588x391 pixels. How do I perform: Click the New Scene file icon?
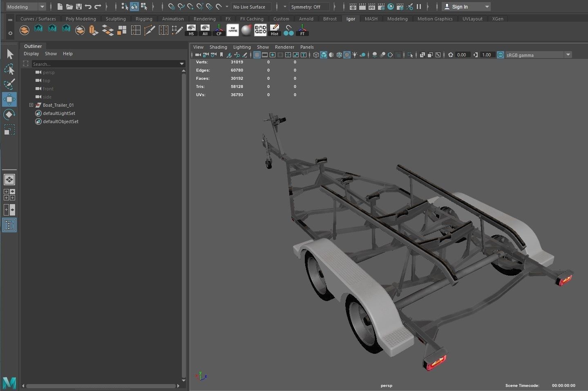click(60, 7)
